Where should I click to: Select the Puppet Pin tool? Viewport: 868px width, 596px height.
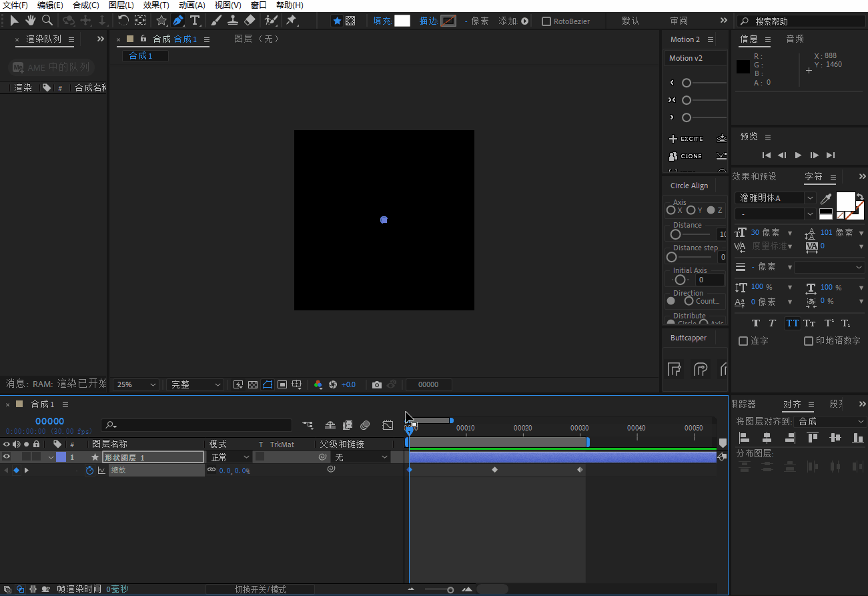292,21
